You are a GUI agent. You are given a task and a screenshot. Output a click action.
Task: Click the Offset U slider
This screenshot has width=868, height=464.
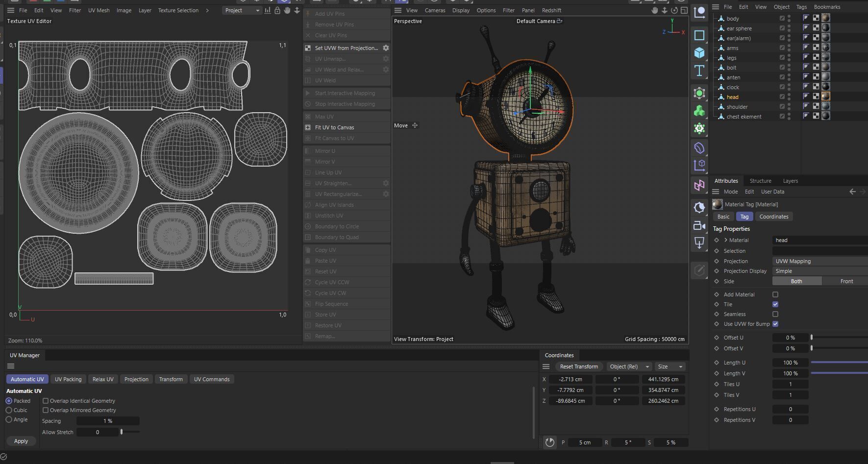click(x=839, y=338)
